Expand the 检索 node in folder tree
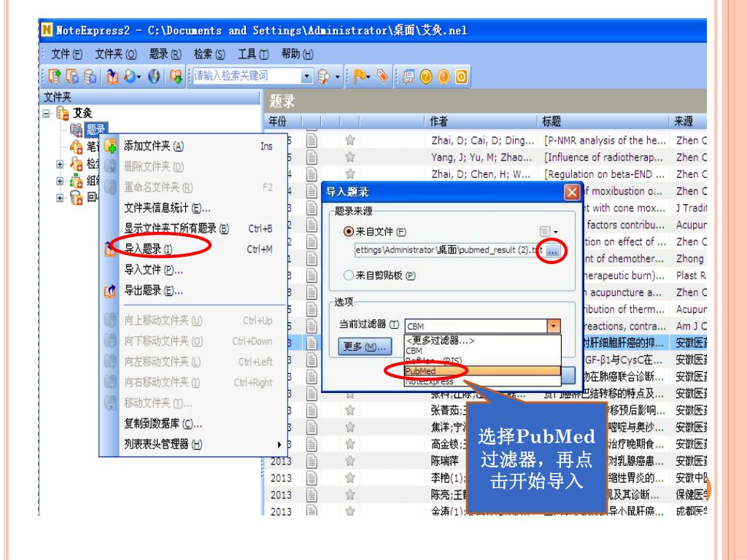 [x=60, y=164]
